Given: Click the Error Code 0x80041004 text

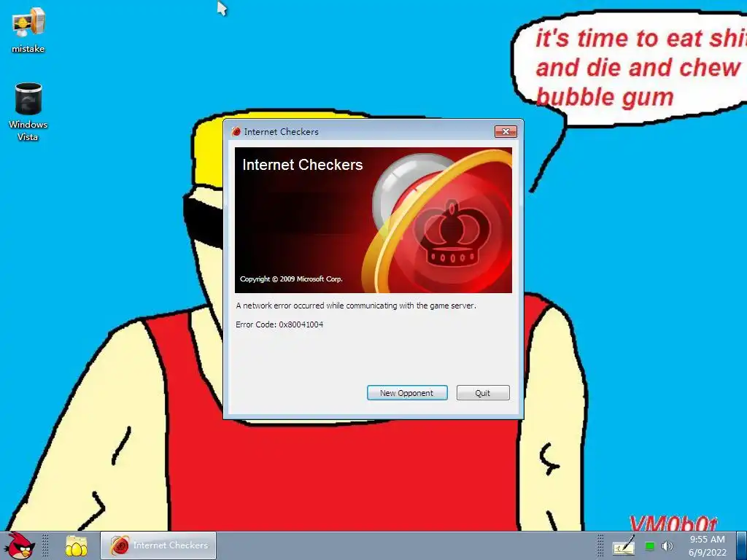Looking at the screenshot, I should (x=279, y=324).
